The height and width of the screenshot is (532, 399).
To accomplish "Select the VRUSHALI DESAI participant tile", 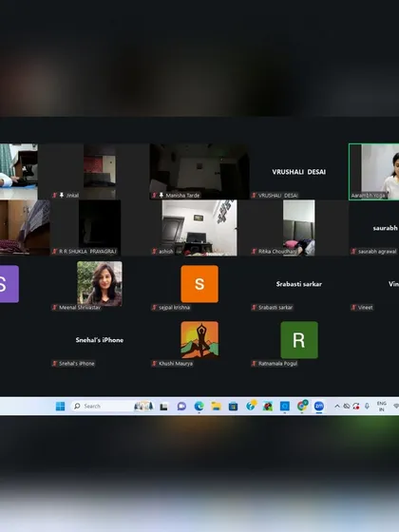I will [299, 171].
